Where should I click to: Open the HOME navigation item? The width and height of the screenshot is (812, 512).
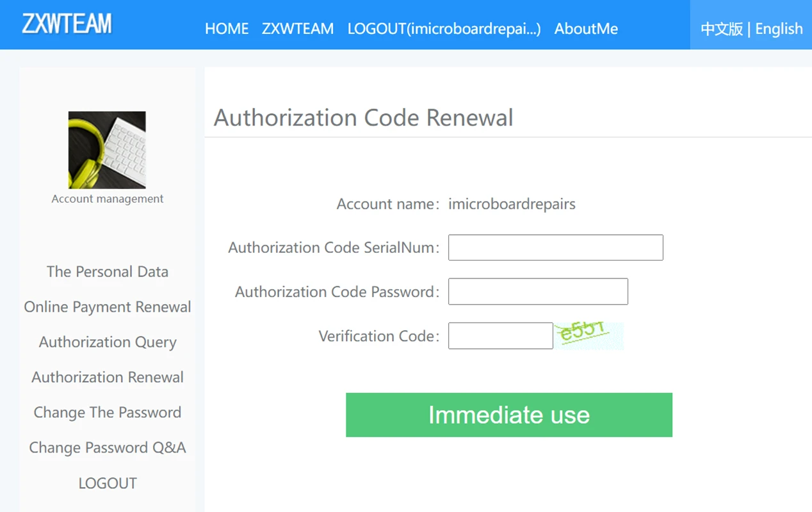[227, 29]
